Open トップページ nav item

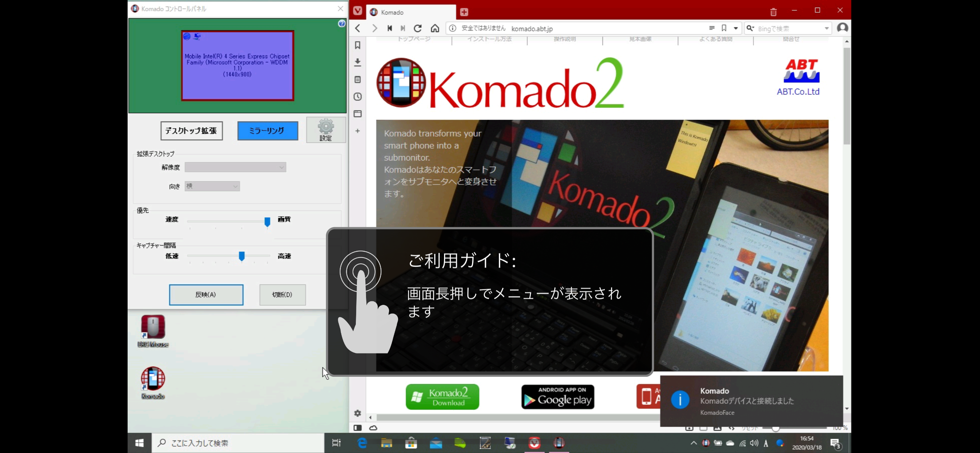414,39
